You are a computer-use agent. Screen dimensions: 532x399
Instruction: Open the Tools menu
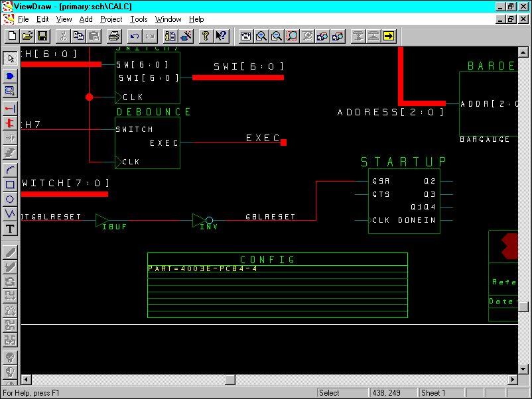[139, 19]
